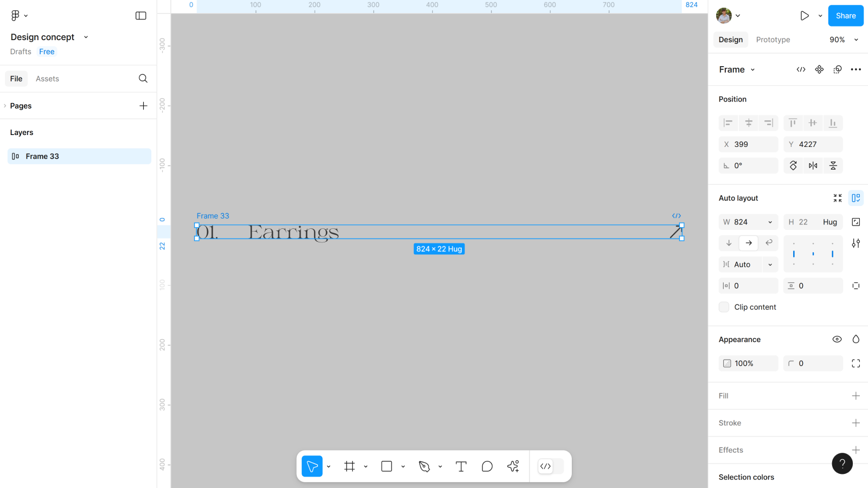Pick the Rectangle shape tool
Viewport: 868px width, 488px height.
click(x=386, y=466)
